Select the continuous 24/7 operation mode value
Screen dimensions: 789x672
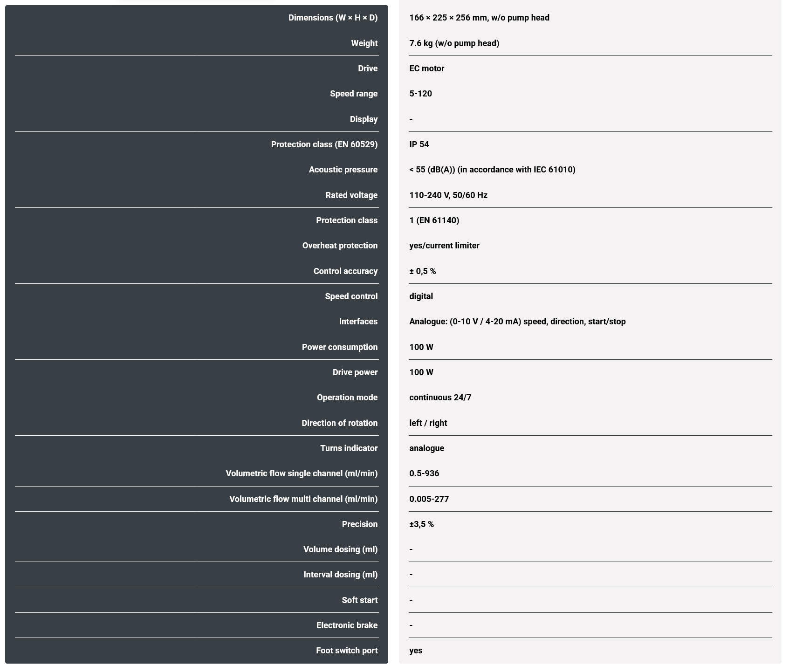tap(440, 398)
